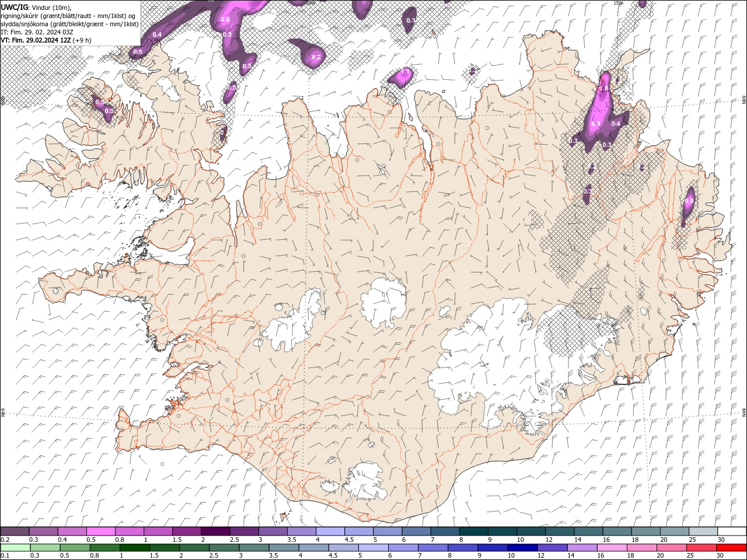Click the '4.5' label under the snow legend
The width and height of the screenshot is (747, 560).
point(349,540)
